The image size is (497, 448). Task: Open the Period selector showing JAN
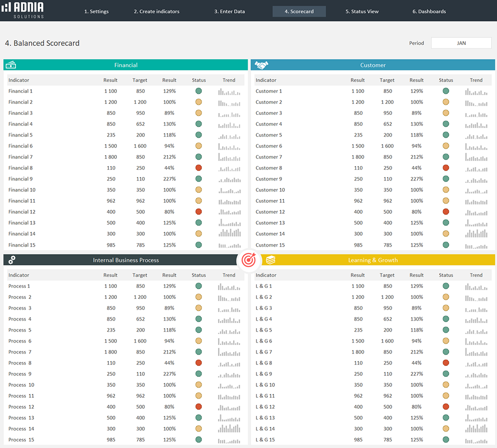pos(461,43)
